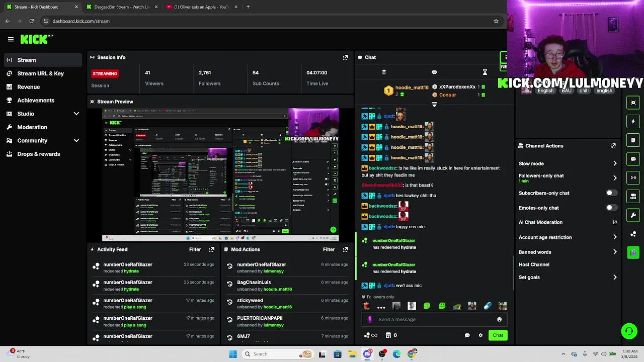Click the chat bubble icon beside gear
This screenshot has height=362, width=644.
pos(467,335)
